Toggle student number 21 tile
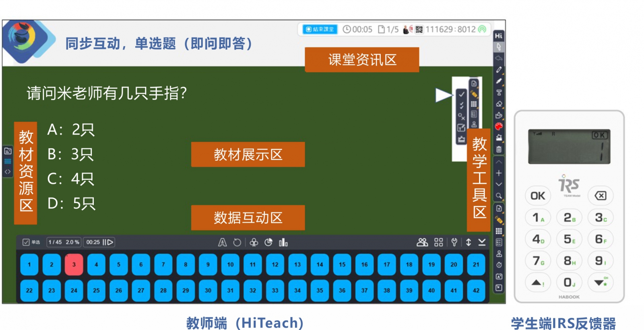This screenshot has width=644, height=330. pos(476,265)
